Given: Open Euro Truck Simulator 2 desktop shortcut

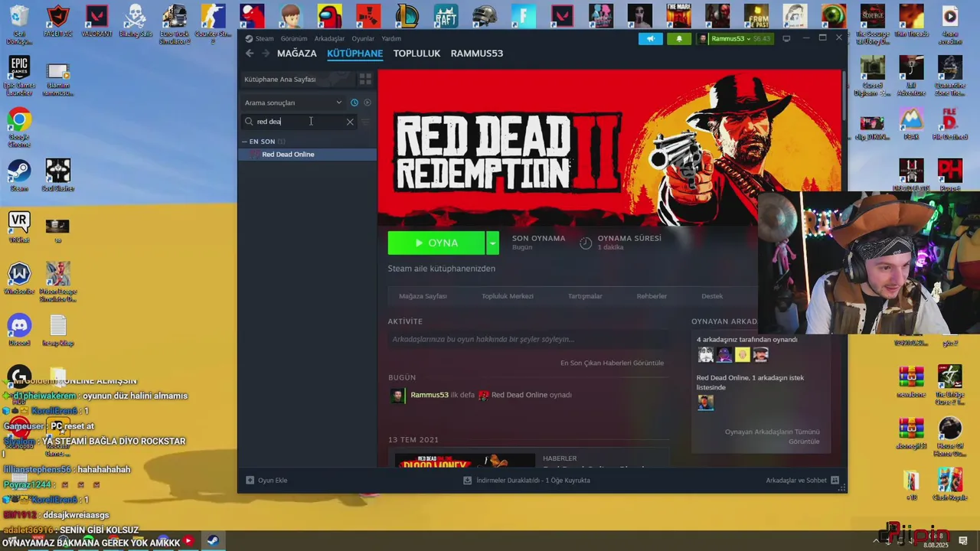Looking at the screenshot, I should tap(175, 24).
